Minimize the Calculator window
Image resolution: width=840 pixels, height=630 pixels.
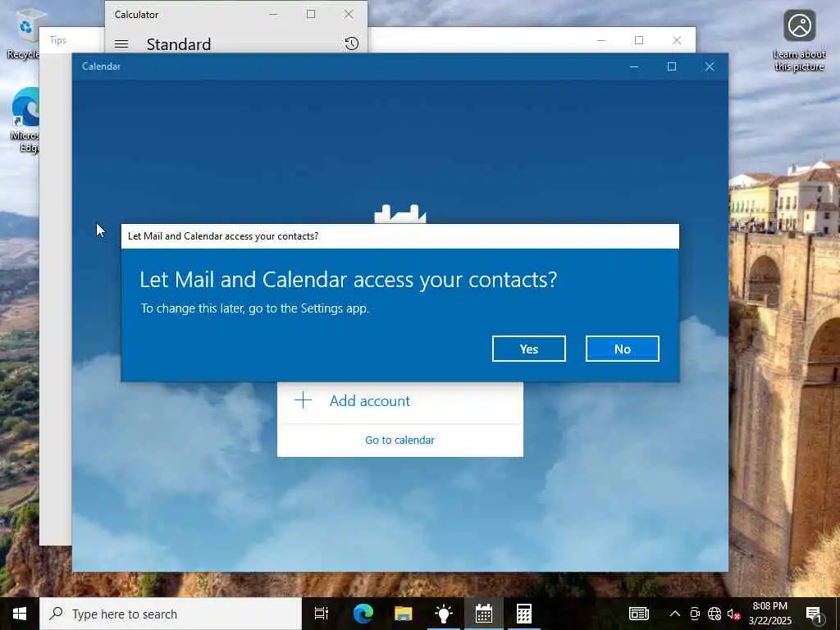[x=273, y=15]
